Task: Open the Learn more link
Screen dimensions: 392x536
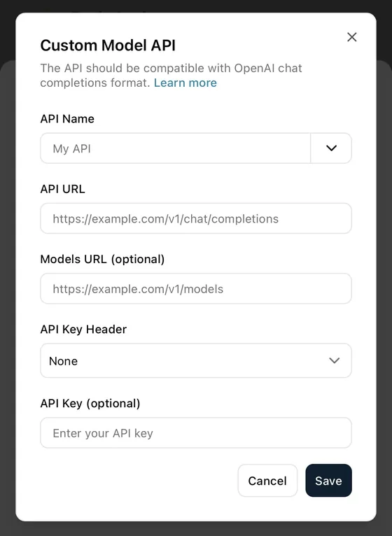Action: (185, 83)
